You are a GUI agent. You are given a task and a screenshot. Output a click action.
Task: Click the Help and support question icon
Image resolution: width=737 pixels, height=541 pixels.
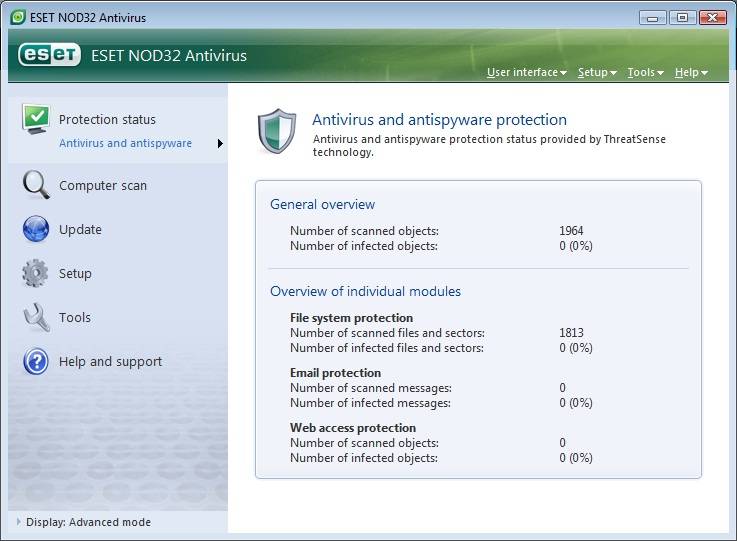pos(36,361)
